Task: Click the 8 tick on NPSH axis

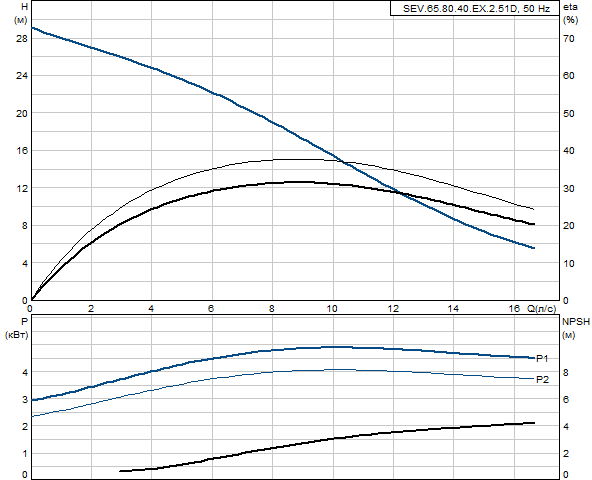Action: click(566, 372)
